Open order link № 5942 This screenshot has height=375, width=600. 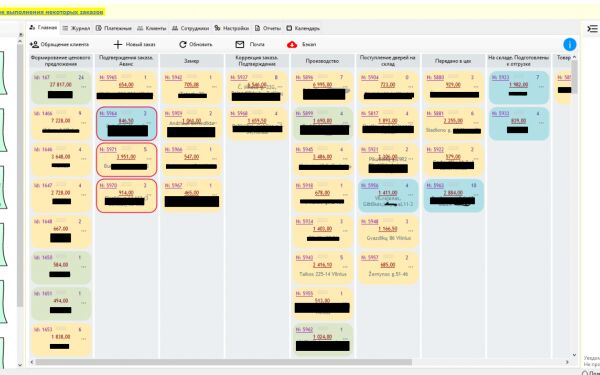(x=173, y=78)
